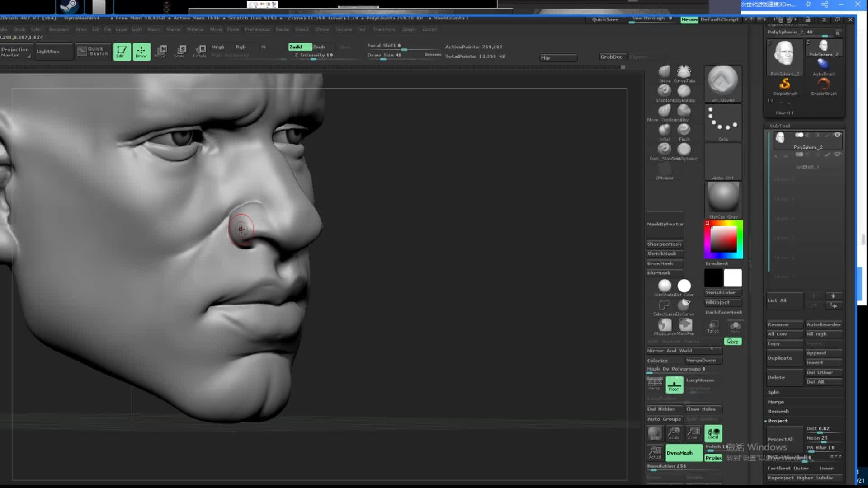
Task: Select the Draw mode icon
Action: pyautogui.click(x=141, y=52)
